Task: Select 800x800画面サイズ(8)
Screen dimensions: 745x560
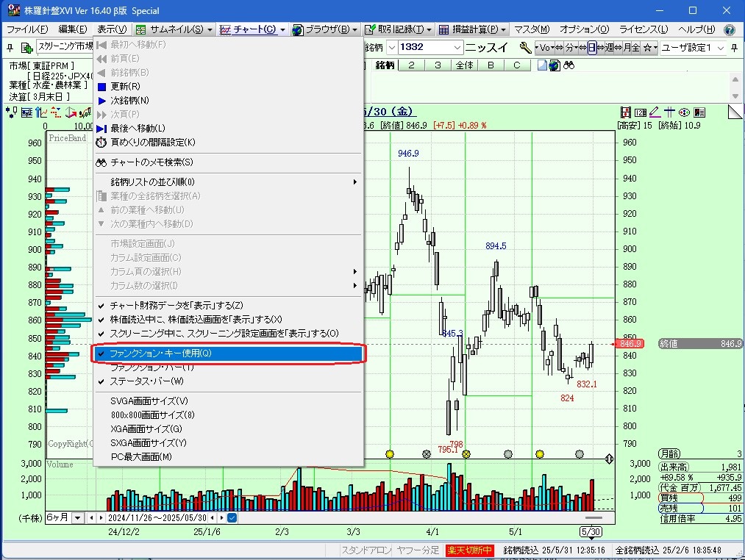Action: 228,415
